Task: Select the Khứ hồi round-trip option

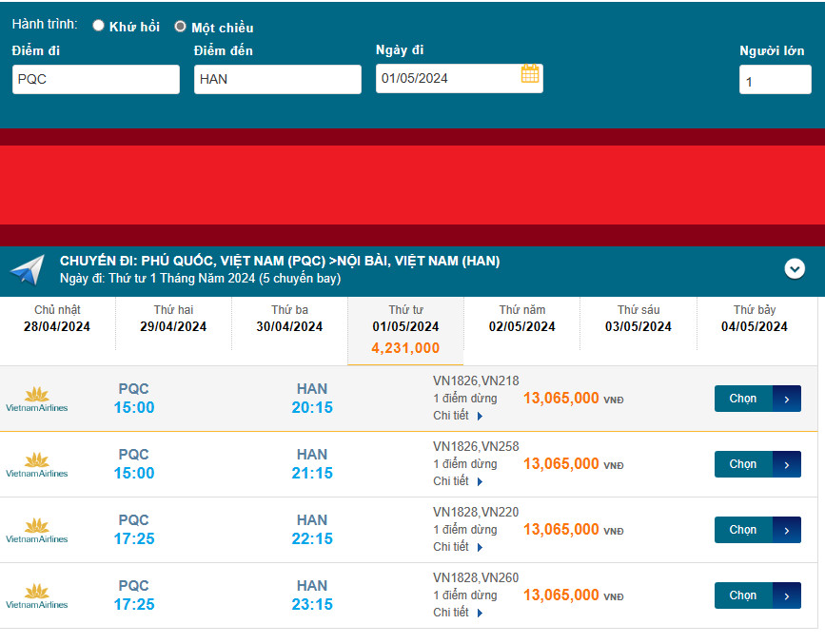Action: click(99, 26)
